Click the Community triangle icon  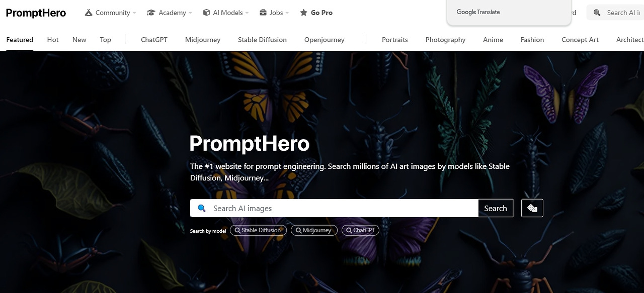pos(89,13)
